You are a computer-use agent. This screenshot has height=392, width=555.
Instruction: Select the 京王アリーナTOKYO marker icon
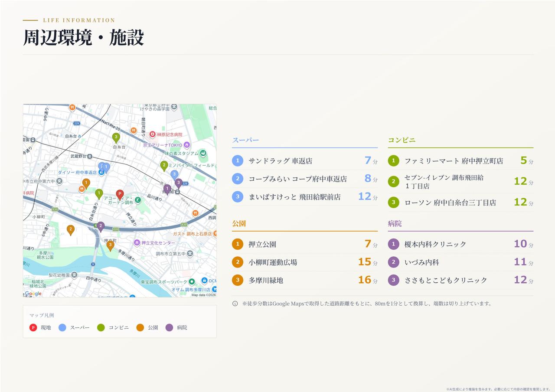click(186, 145)
